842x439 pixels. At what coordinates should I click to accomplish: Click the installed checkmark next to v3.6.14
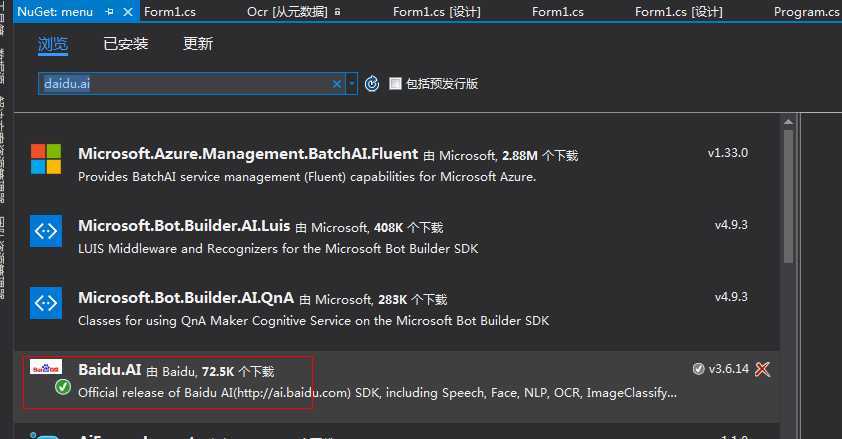(x=698, y=369)
